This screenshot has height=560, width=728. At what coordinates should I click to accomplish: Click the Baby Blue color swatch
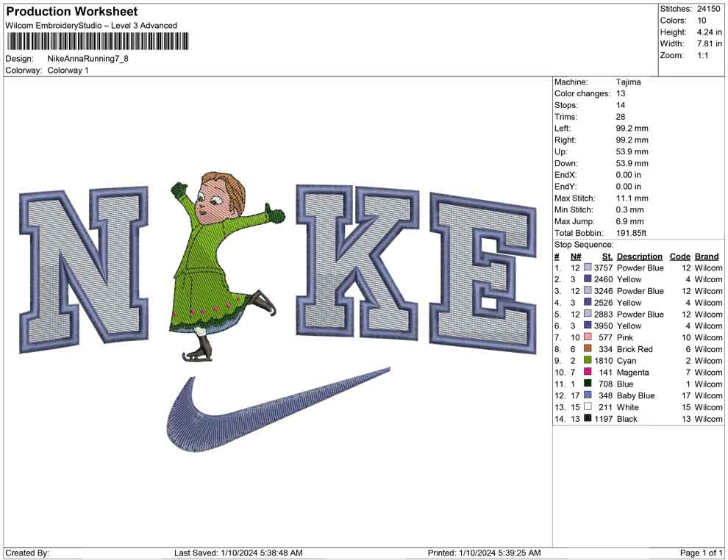pyautogui.click(x=588, y=395)
